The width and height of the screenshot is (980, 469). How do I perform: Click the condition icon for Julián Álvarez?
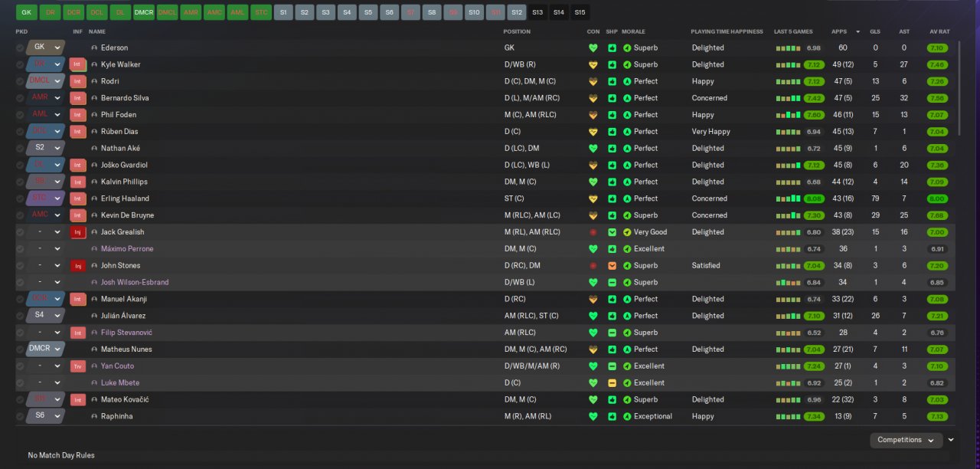[x=593, y=316]
